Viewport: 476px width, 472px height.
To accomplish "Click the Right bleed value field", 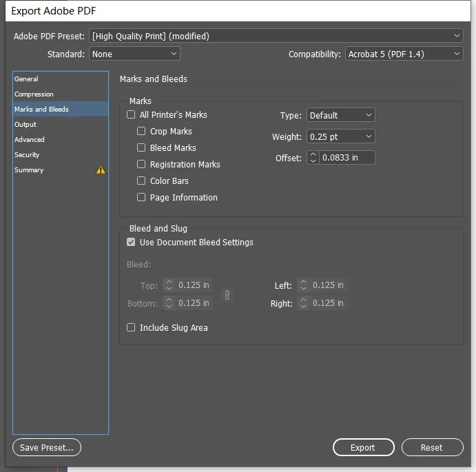I will [328, 303].
